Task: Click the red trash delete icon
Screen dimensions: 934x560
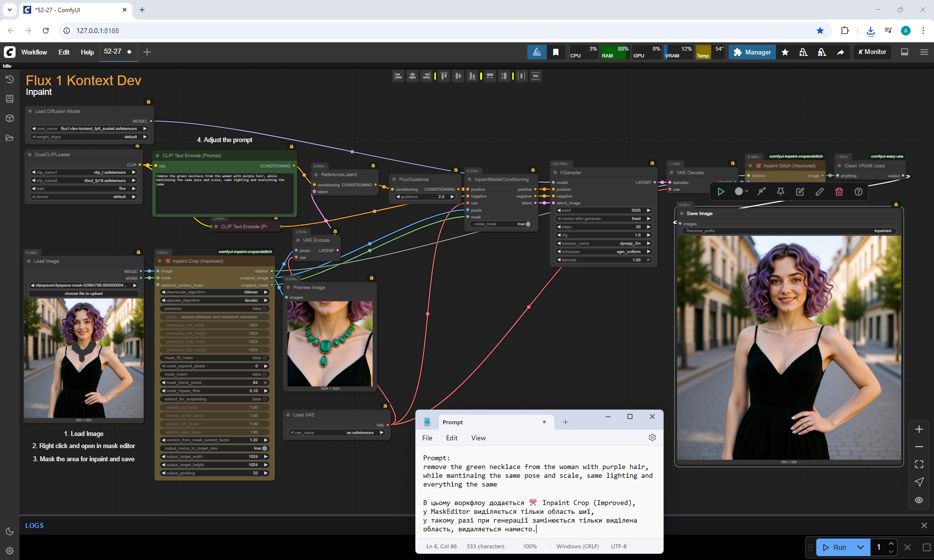Action: pyautogui.click(x=839, y=192)
